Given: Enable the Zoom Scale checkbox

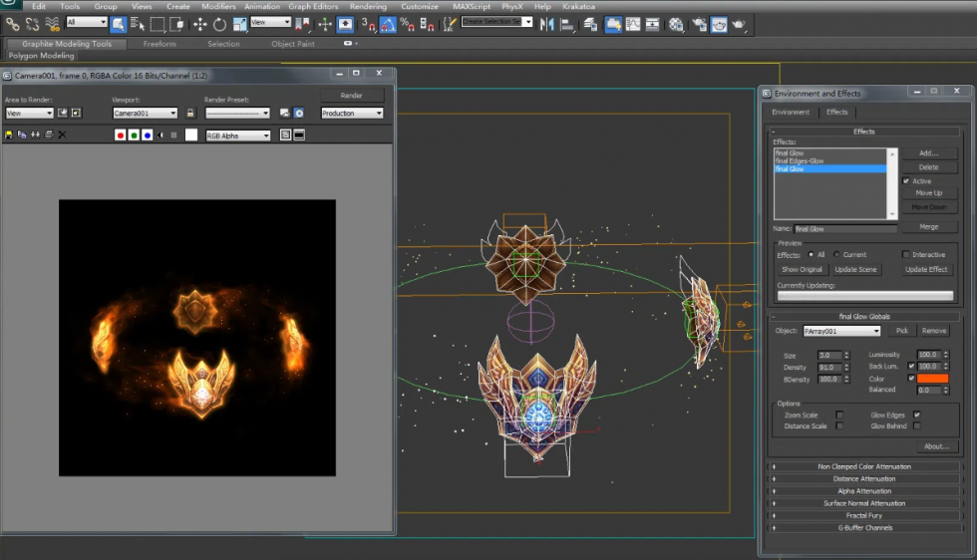Looking at the screenshot, I should (x=839, y=415).
